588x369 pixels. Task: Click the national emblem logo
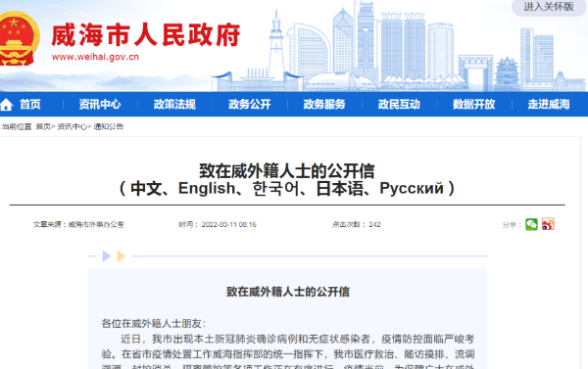point(18,38)
